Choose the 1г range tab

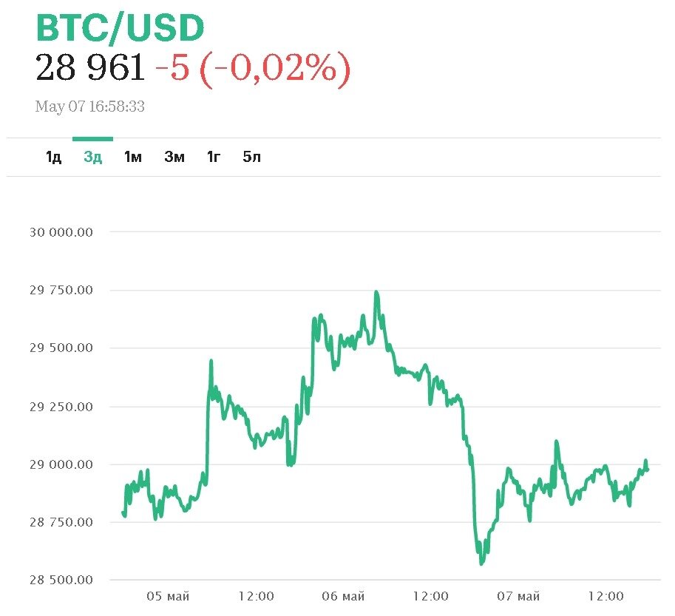pyautogui.click(x=214, y=157)
